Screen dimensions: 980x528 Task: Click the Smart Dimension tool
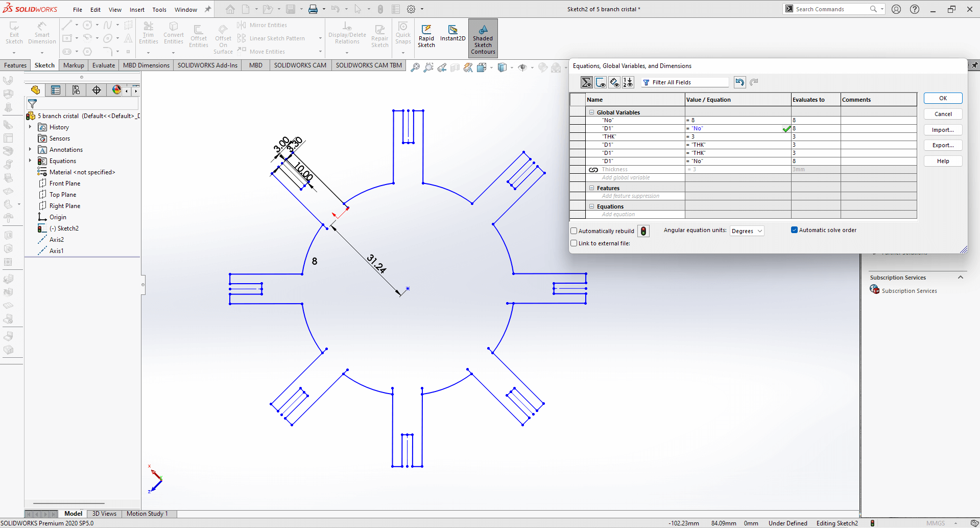42,34
